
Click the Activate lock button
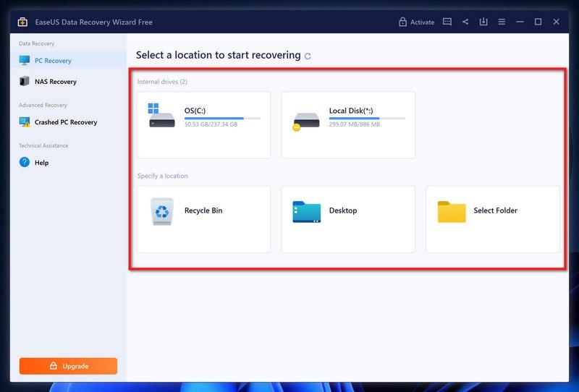click(x=416, y=22)
